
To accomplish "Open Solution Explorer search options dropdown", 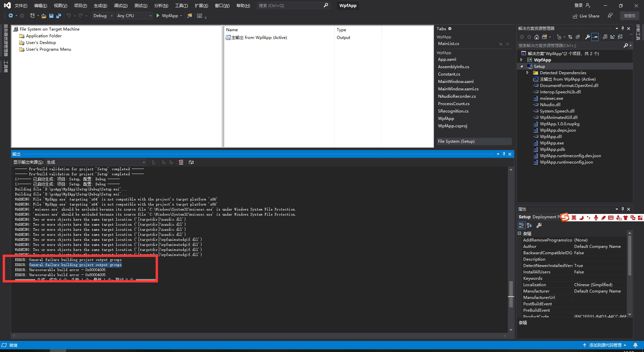I will coord(631,46).
